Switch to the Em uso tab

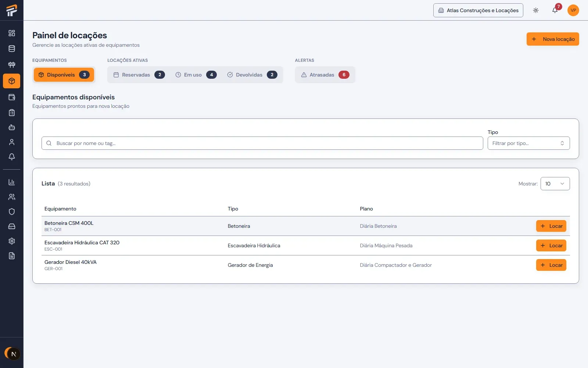196,75
